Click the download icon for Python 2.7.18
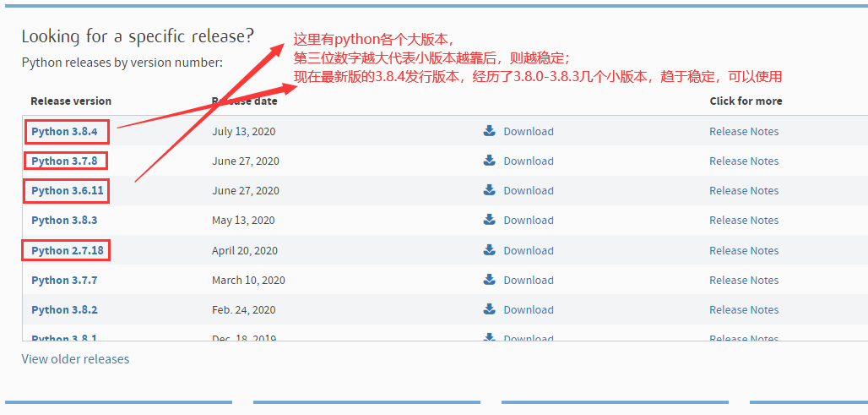This screenshot has height=415, width=868. 489,250
